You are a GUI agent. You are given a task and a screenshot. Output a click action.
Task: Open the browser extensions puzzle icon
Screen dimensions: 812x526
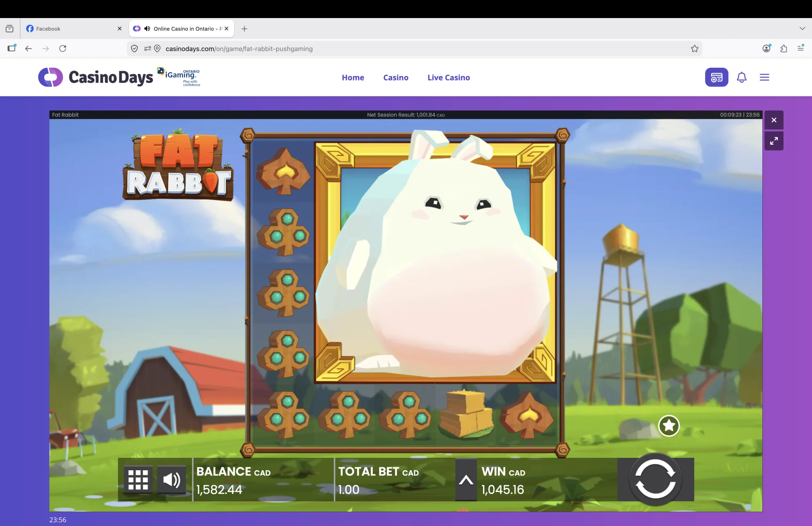(x=784, y=48)
